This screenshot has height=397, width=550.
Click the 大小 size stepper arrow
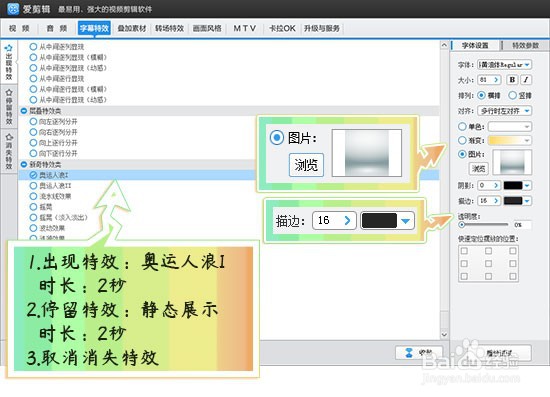click(x=496, y=80)
